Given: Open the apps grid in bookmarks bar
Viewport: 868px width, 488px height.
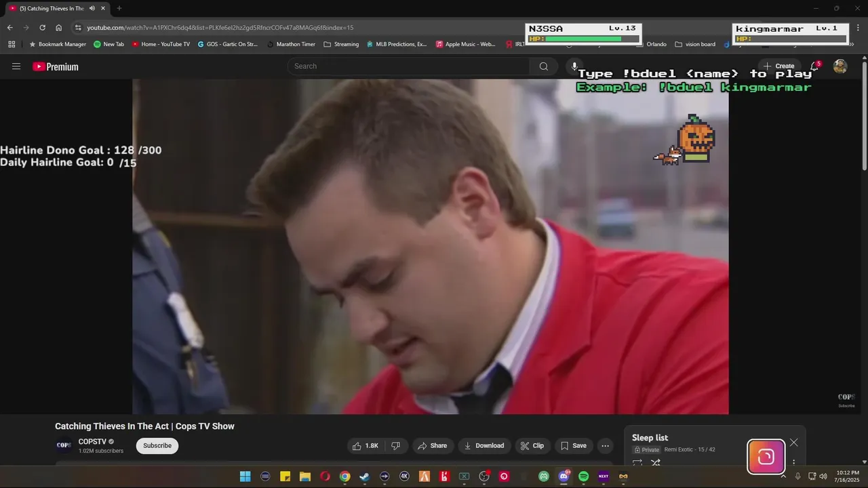Looking at the screenshot, I should pos(12,44).
